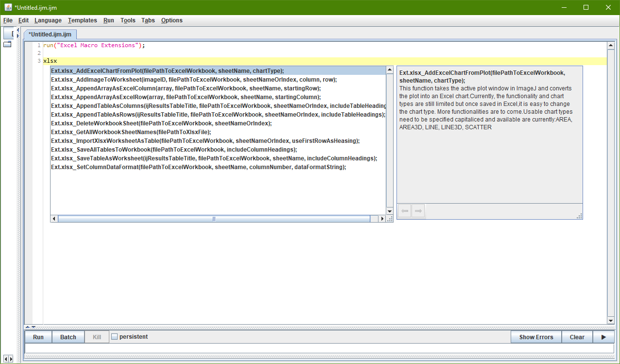Click the Java app icon in title bar

(x=8, y=7)
